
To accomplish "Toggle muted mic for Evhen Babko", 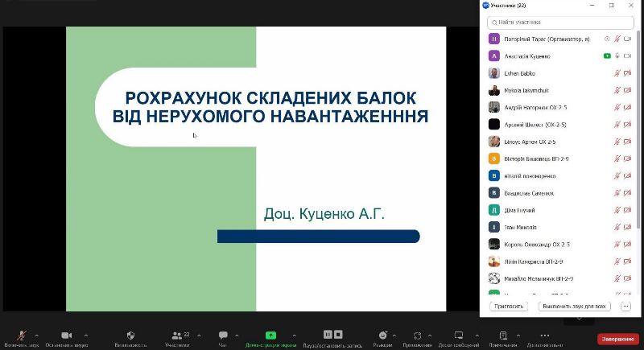I will click(617, 73).
